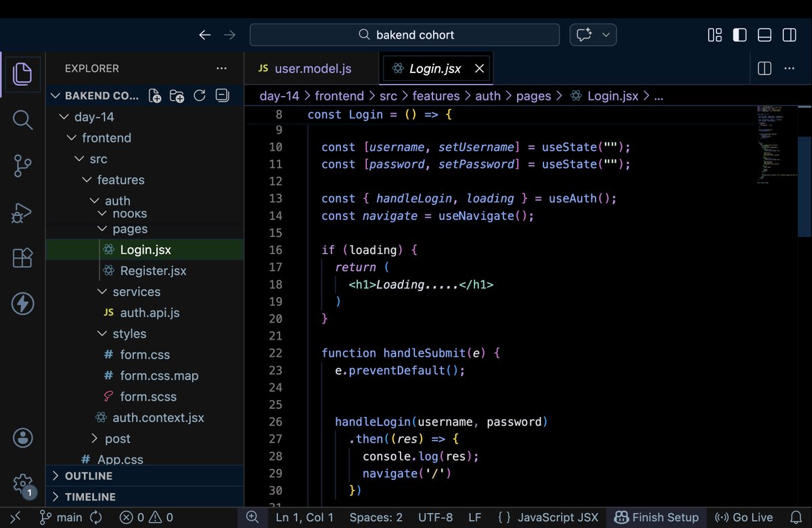Screen dimensions: 812x528
Task: Open the Source Control view
Action: click(22, 167)
